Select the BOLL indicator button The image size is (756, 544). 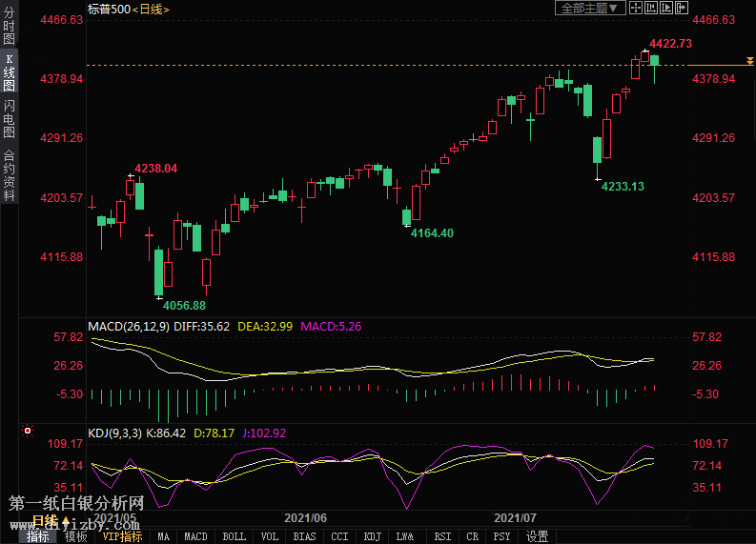[x=234, y=536]
